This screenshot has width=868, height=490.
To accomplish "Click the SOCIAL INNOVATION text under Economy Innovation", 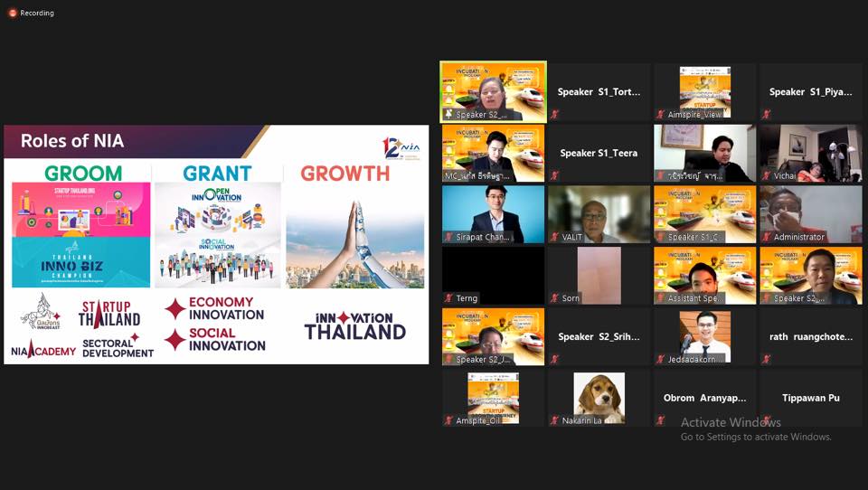I will (227, 339).
